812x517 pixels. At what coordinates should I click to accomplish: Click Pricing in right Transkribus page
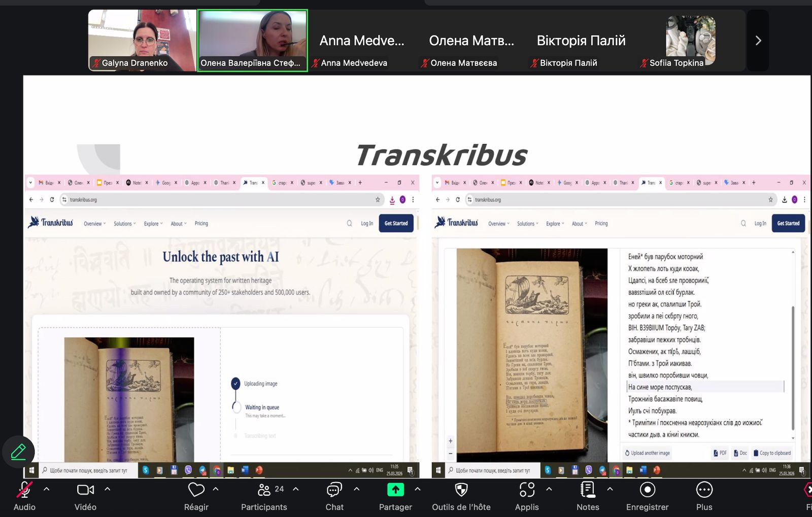point(601,223)
